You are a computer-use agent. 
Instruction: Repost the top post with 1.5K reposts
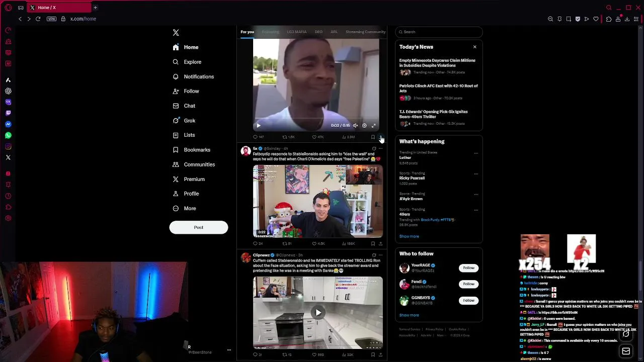288,137
